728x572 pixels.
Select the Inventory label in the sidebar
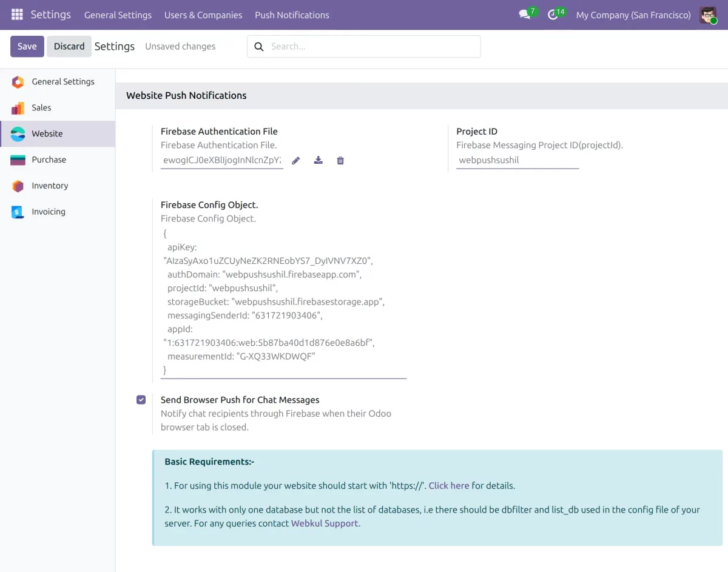click(x=50, y=186)
